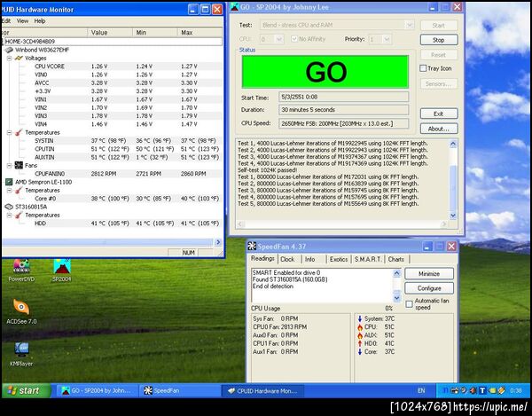532x416 pixels.
Task: Toggle the No Affinity checkbox
Action: (294, 39)
